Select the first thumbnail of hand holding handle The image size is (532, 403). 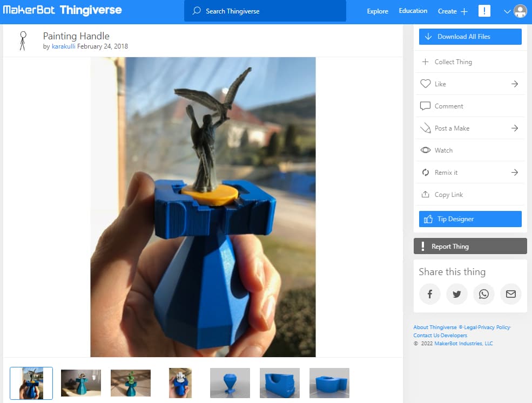click(x=31, y=383)
